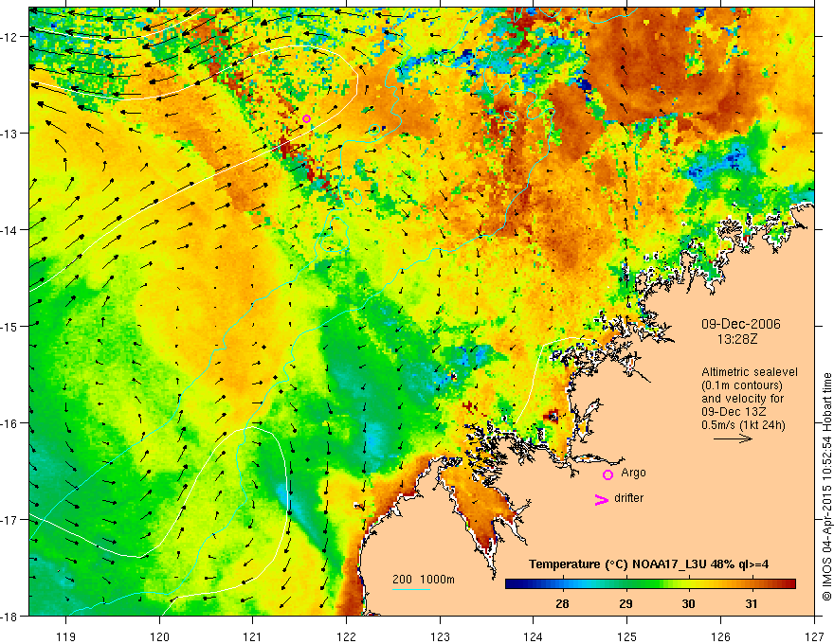The image size is (834, 644).
Task: Click the 0.5m/s velocity scale arrow
Action: point(733,438)
